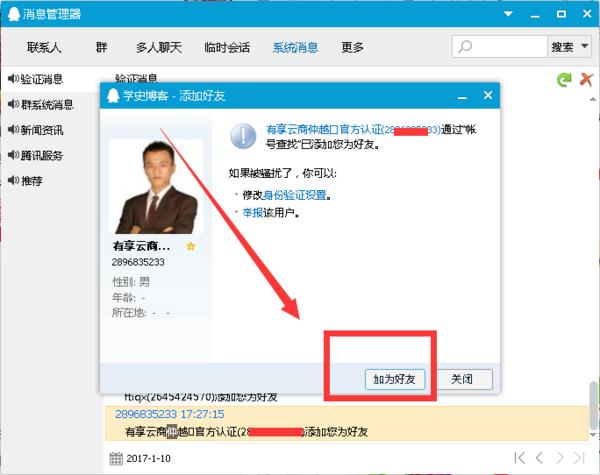This screenshot has height=475, width=600.
Task: Minimize the 添加好友 dialog
Action: click(462, 96)
